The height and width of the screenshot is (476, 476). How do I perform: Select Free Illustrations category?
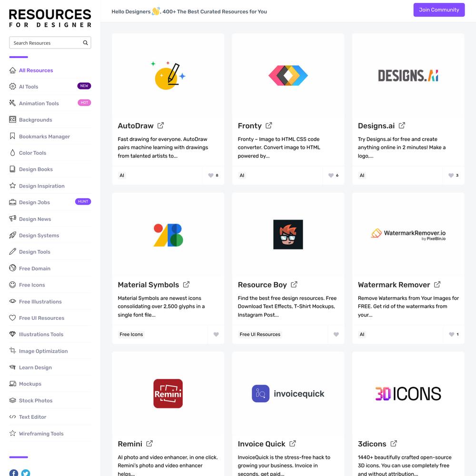click(x=40, y=301)
